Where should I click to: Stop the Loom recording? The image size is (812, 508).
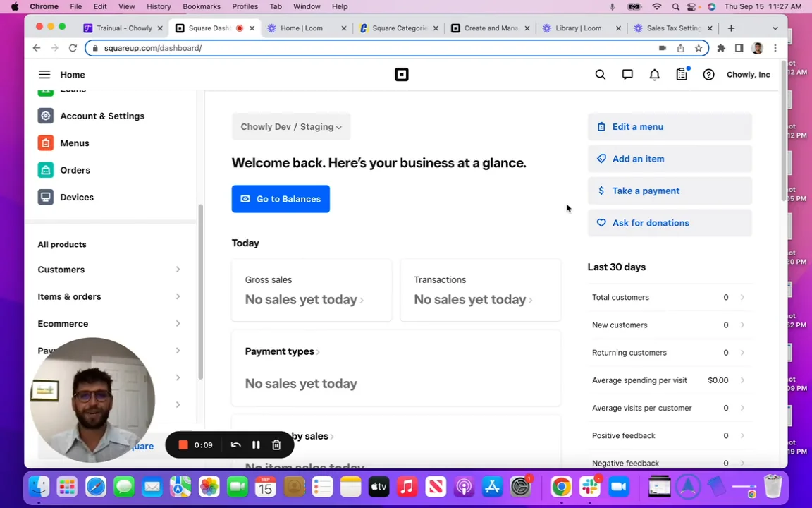(x=183, y=445)
